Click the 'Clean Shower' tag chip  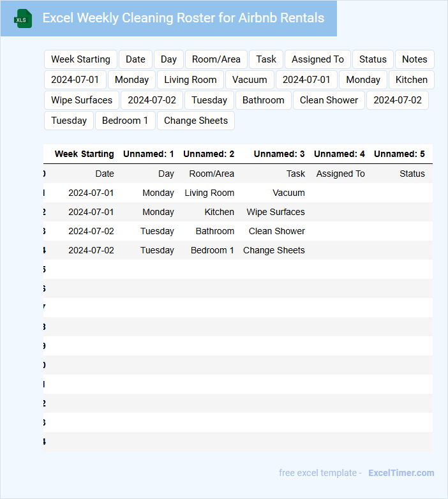[329, 100]
